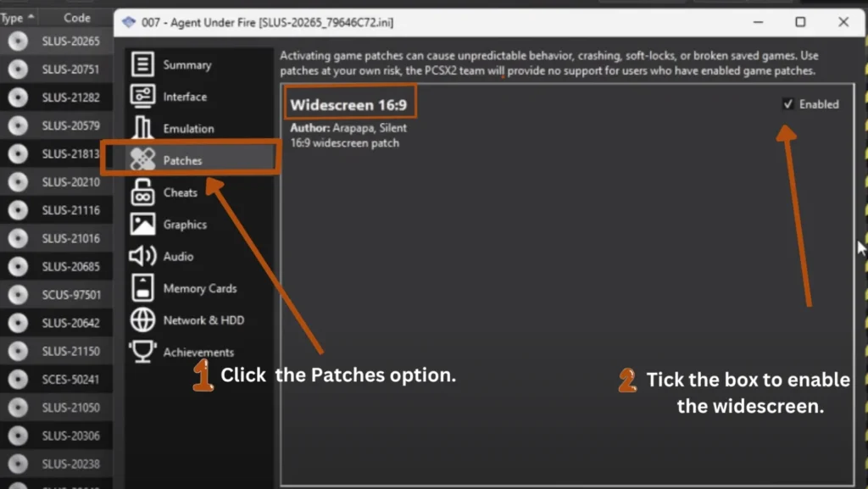868x489 pixels.
Task: Select the SLUS-21282 code entry
Action: (71, 98)
